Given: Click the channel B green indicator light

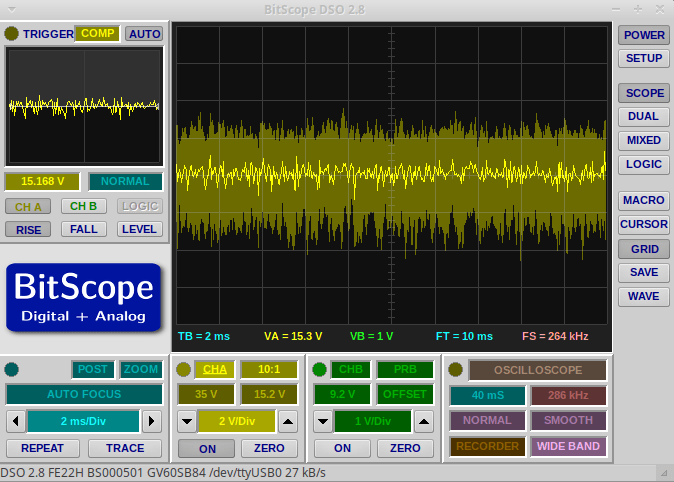Looking at the screenshot, I should (319, 369).
